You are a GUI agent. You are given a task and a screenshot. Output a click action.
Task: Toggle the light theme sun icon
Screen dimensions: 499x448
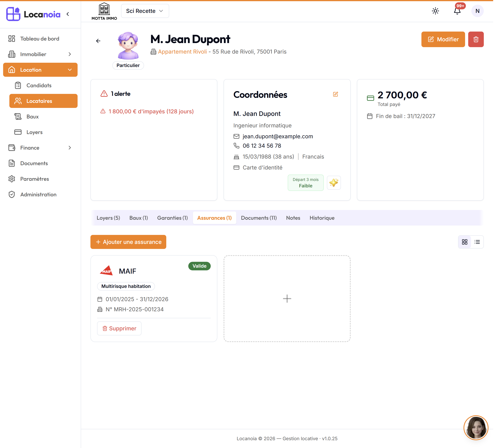435,11
